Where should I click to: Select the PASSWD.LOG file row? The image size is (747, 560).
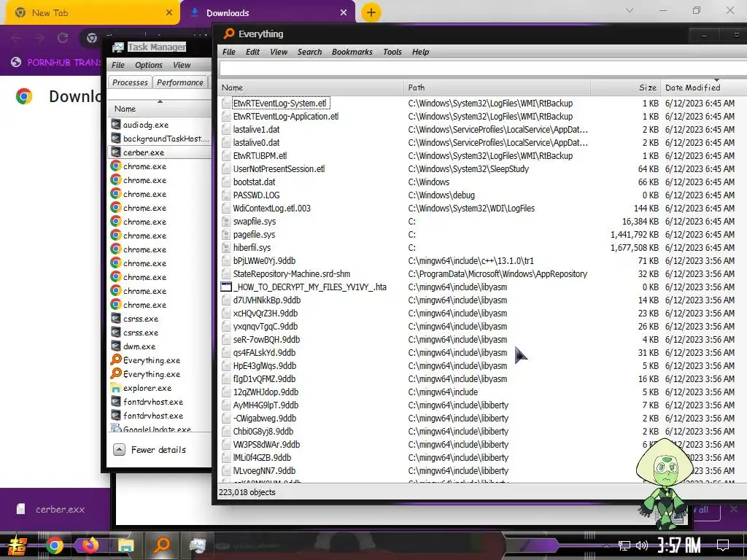click(483, 195)
